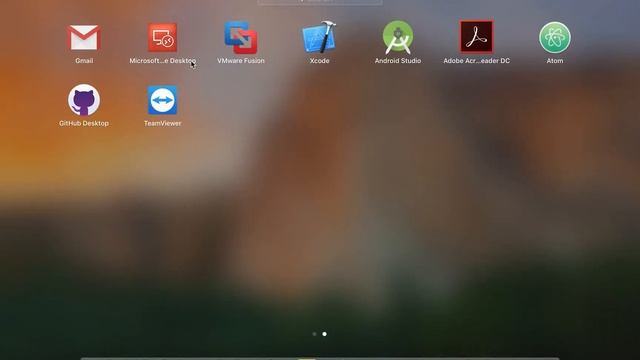Open the Atom editor icon
Image resolution: width=640 pixels, height=360 pixels.
[555, 38]
